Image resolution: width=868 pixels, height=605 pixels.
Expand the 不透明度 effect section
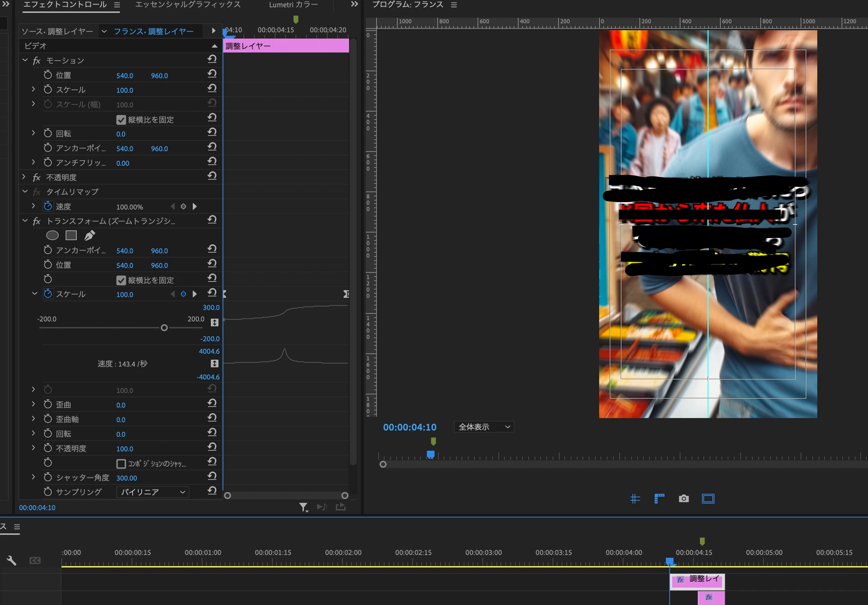24,177
